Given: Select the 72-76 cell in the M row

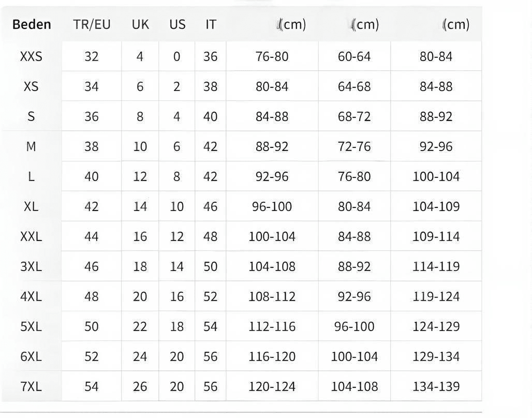Looking at the screenshot, I should pyautogui.click(x=354, y=146).
